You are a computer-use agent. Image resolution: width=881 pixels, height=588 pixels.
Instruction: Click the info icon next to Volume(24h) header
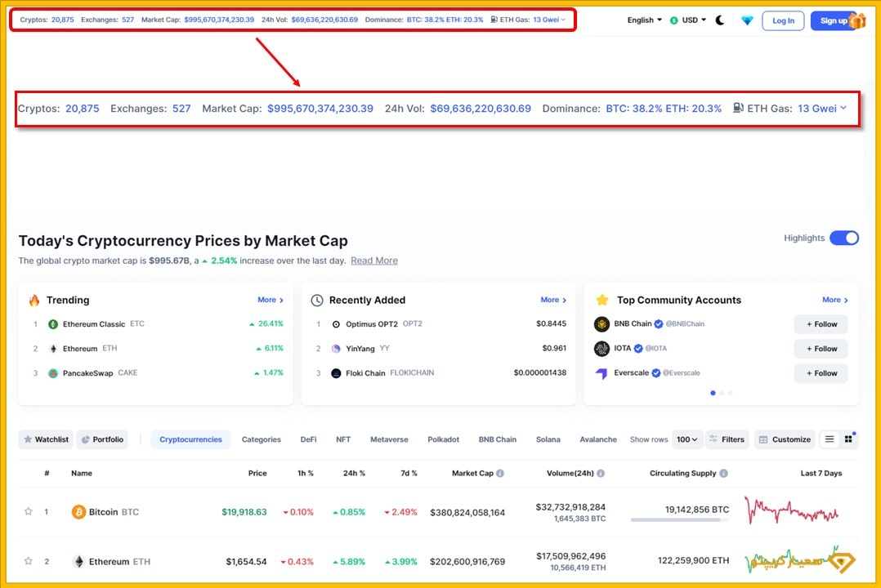(x=601, y=474)
